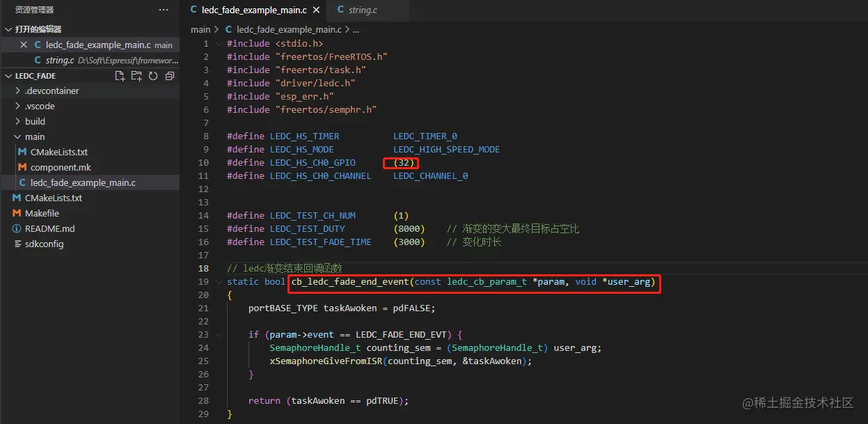
Task: Click LEDC_TEST_CH_NUM macro name
Action: [313, 216]
